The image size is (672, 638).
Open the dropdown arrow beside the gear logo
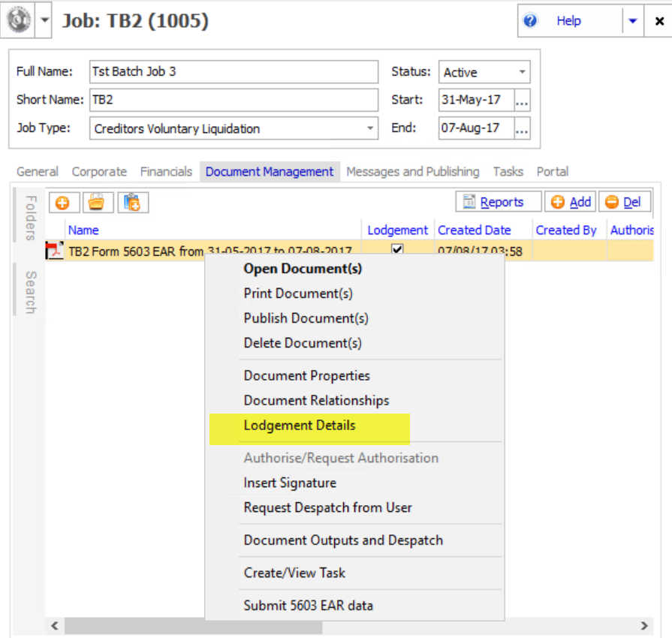click(44, 20)
